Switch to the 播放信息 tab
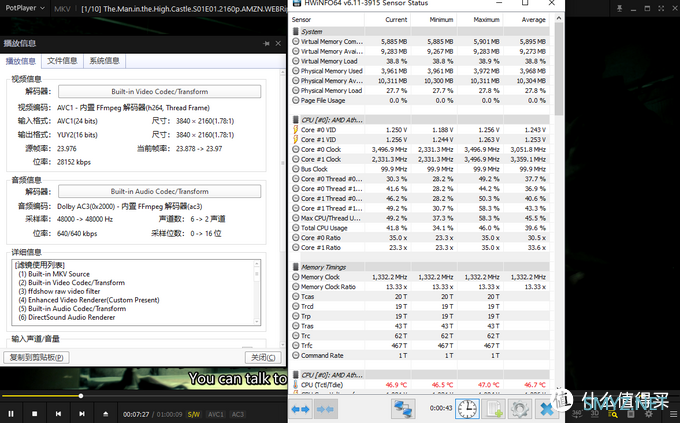 coord(21,61)
